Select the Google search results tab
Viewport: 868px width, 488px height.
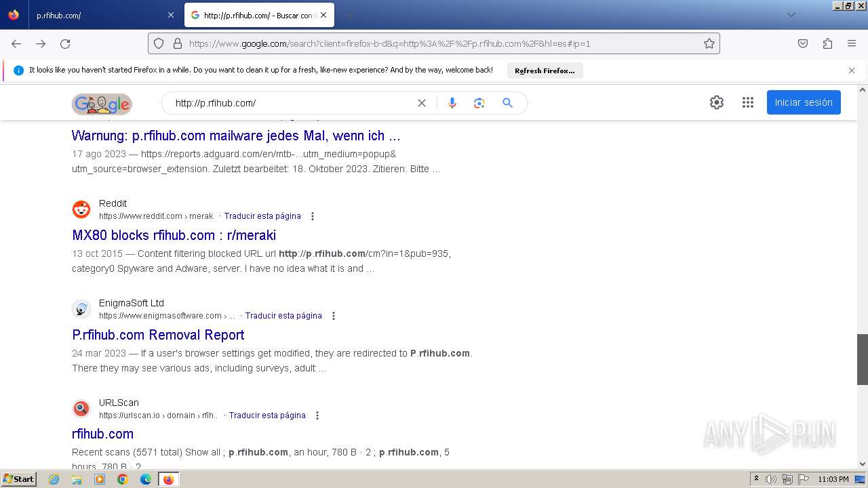(259, 15)
